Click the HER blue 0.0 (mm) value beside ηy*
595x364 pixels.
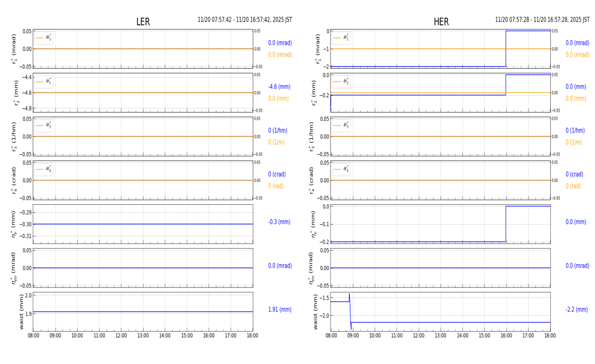(x=576, y=222)
